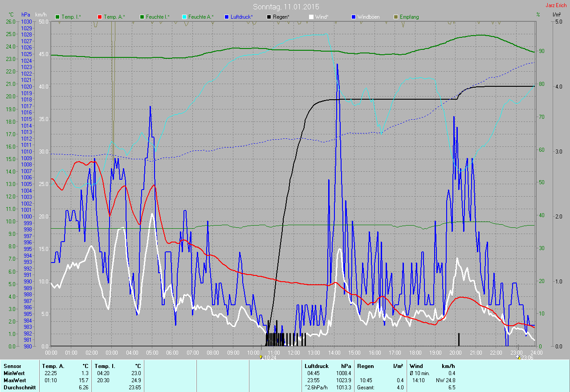
Task: Click the Jarz Erich label
Action: tap(556, 5)
